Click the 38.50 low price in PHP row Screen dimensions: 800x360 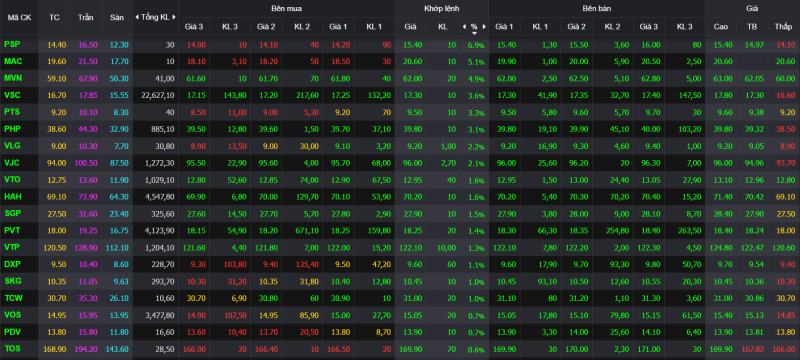785,129
